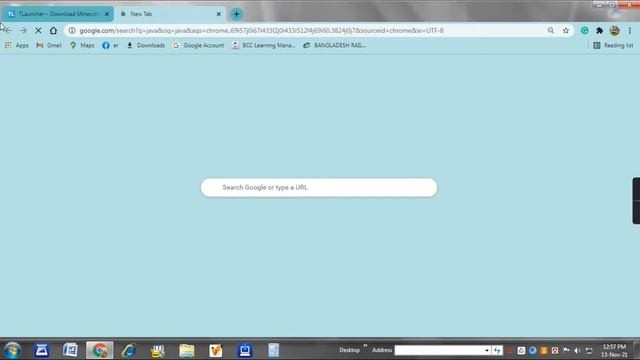This screenshot has height=360, width=640.
Task: Click the orange tray icon
Action: pyautogui.click(x=544, y=350)
